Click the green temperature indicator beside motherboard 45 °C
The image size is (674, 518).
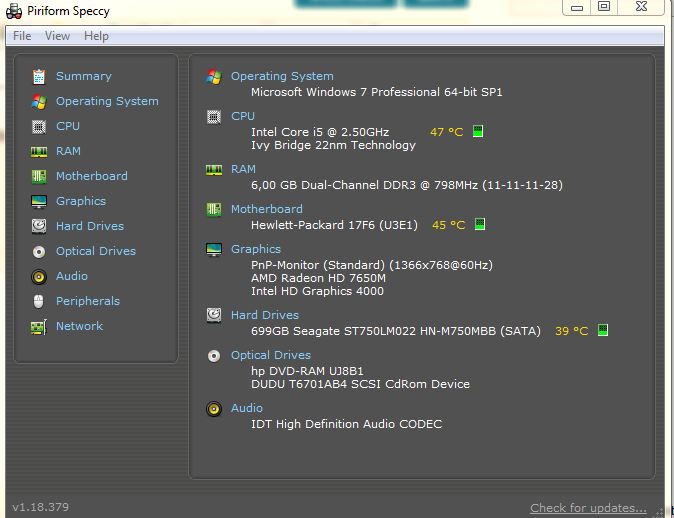480,224
